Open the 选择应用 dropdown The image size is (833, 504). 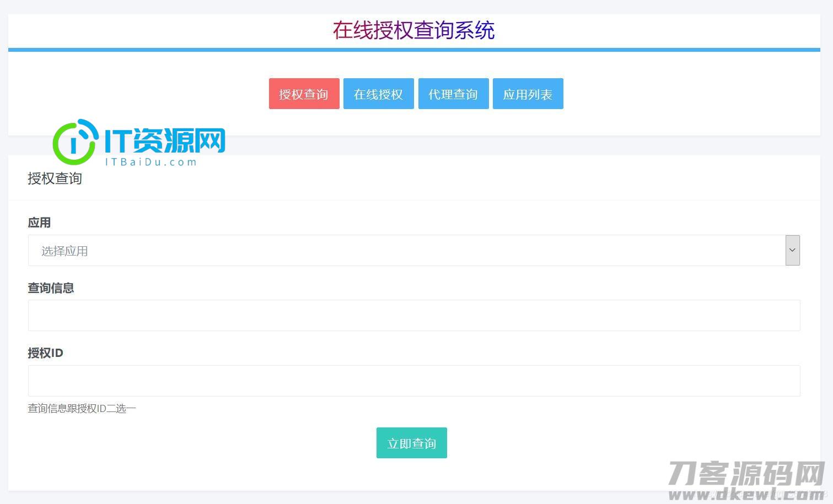[x=413, y=251]
